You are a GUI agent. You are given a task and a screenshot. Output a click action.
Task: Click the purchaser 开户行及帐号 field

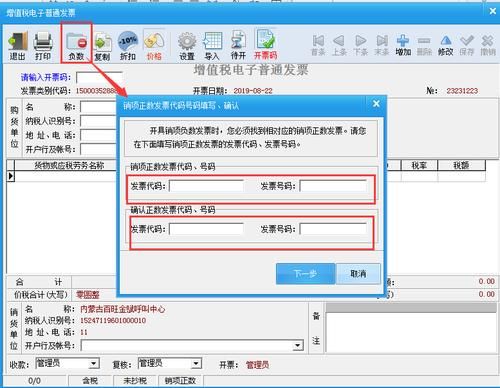coord(98,149)
